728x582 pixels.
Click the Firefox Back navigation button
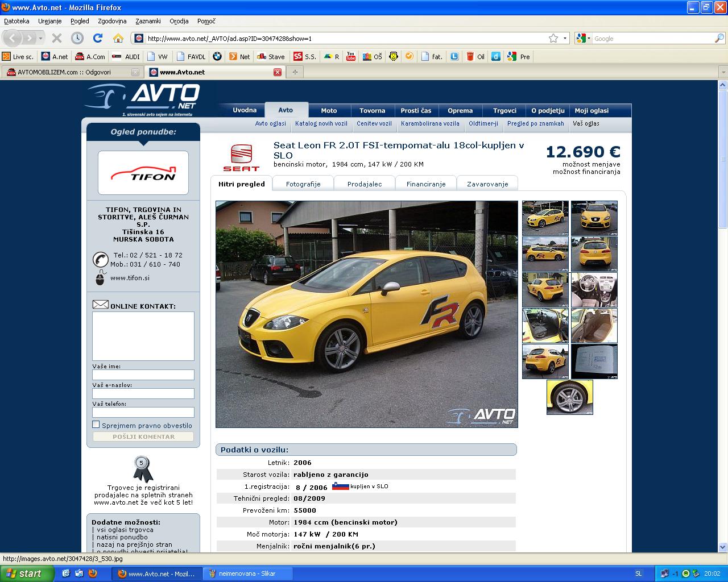(x=13, y=38)
